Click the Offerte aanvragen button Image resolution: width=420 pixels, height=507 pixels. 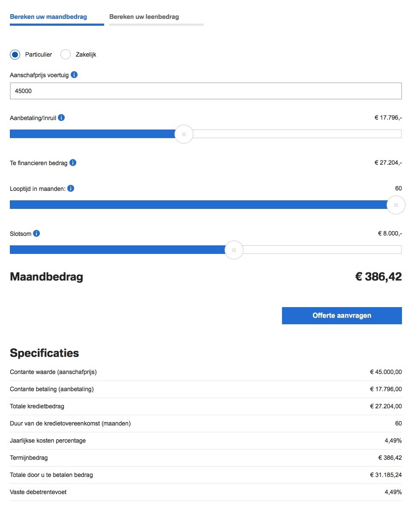(342, 316)
